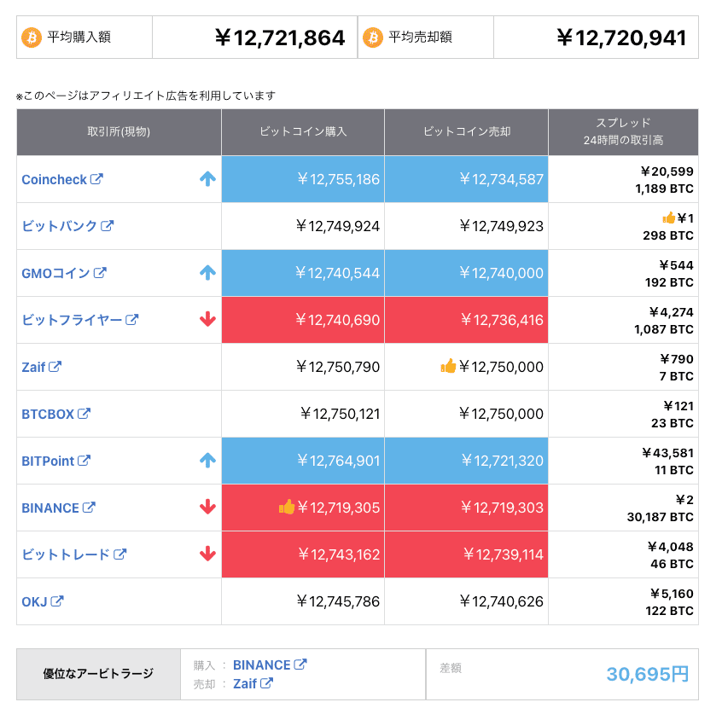Click the Bitcoin icon beside 平均購入額
728x708 pixels.
(x=31, y=38)
